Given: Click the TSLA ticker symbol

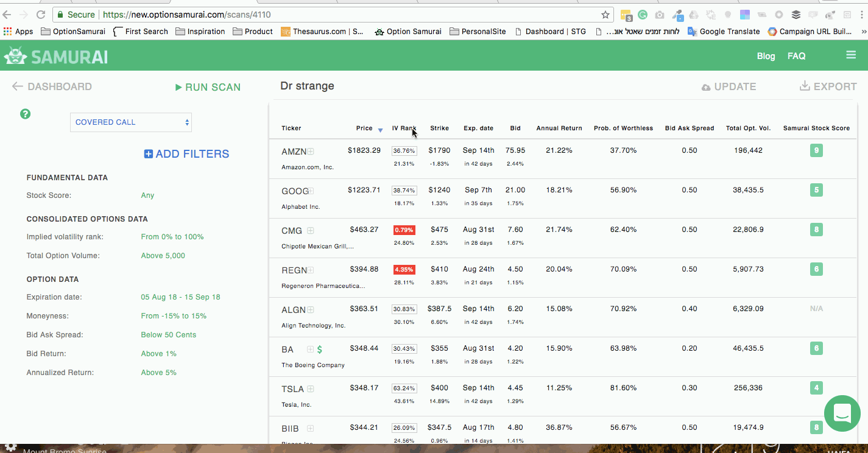Looking at the screenshot, I should click(x=292, y=389).
